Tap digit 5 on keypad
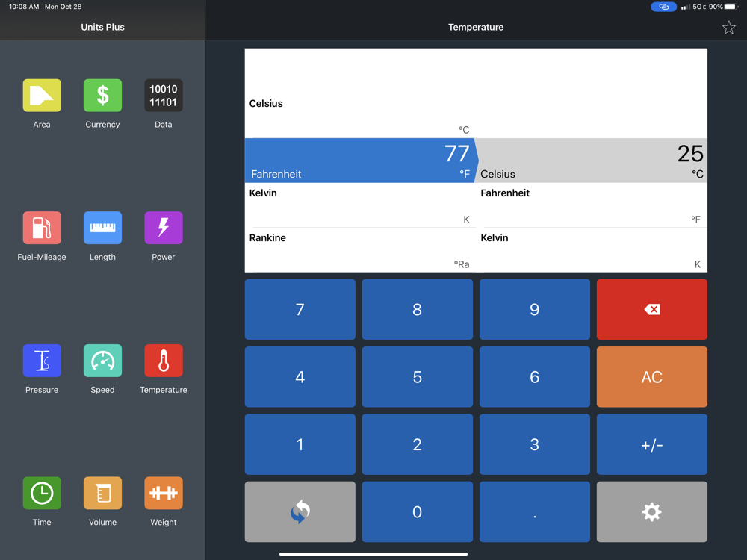 coord(418,376)
